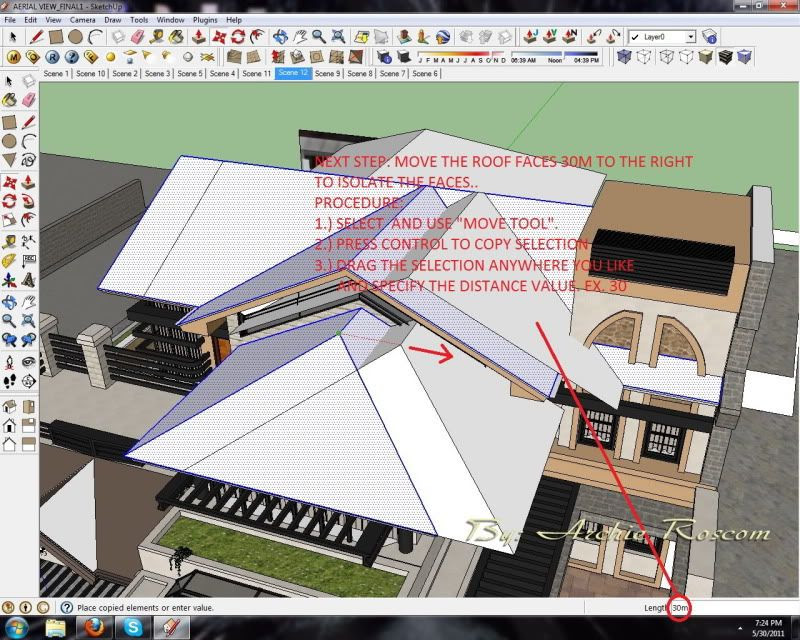The image size is (800, 640).
Task: Click the blue R plugin icon
Action: click(52, 57)
